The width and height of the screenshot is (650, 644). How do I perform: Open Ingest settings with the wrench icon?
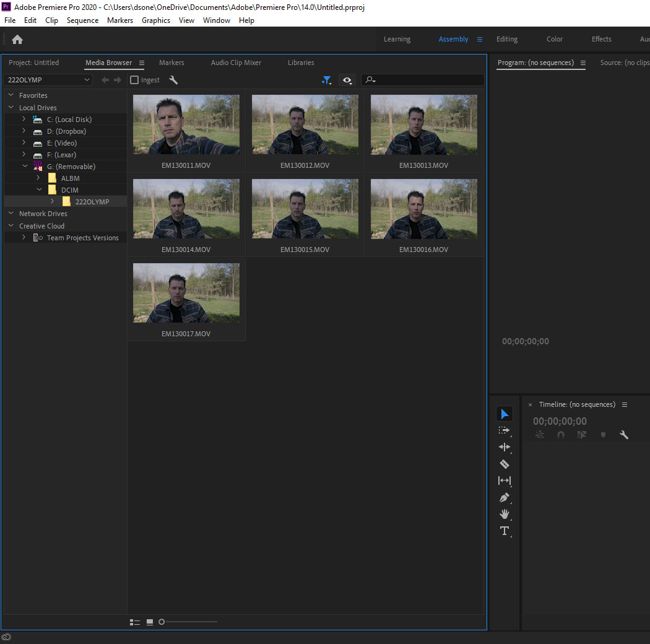point(173,79)
